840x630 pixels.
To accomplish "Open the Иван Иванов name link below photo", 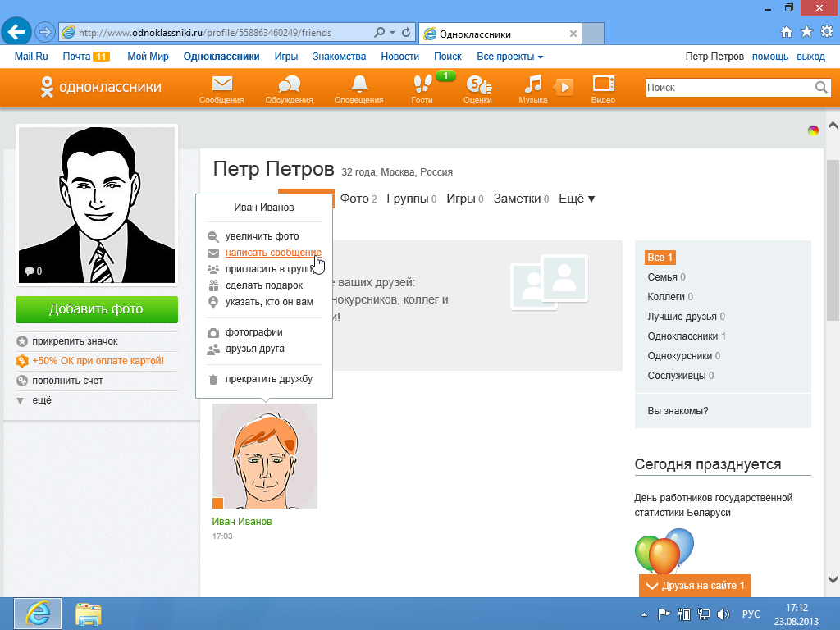I will [242, 522].
